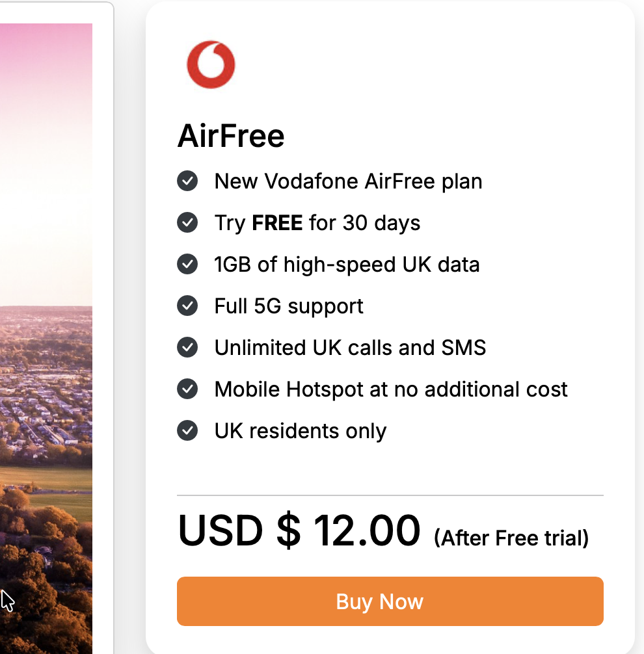Click the red Vodafone logo

click(211, 64)
